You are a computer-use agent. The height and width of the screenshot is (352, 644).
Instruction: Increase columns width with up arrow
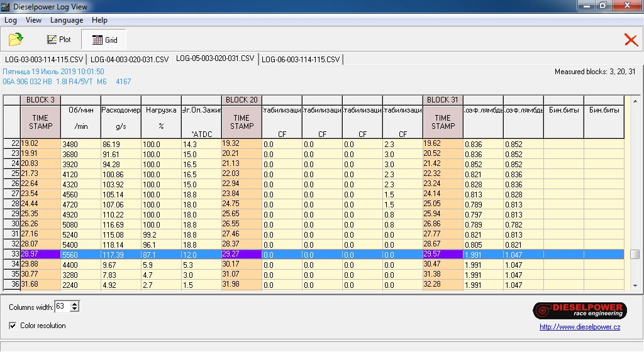click(x=75, y=304)
